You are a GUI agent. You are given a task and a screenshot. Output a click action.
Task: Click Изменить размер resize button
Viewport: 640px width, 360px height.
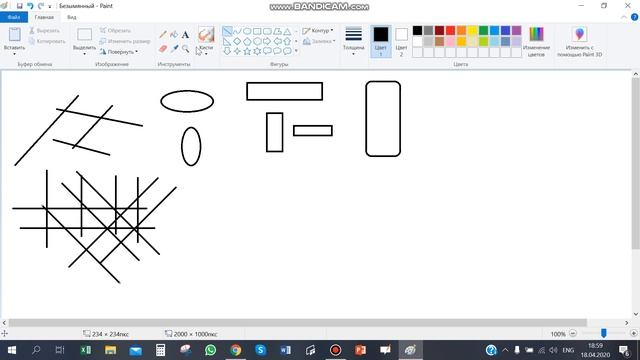[x=125, y=41]
